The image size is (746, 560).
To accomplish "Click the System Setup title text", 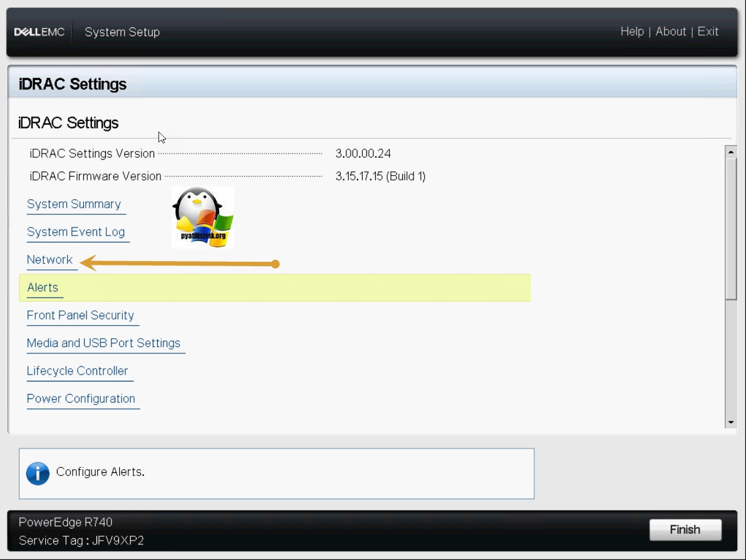I will (x=122, y=32).
